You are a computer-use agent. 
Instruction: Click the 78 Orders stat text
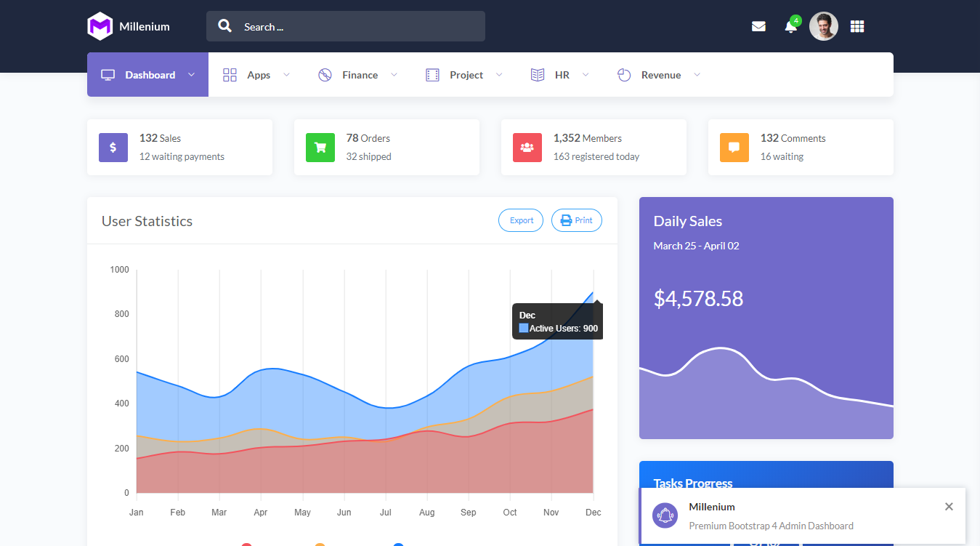tap(368, 138)
